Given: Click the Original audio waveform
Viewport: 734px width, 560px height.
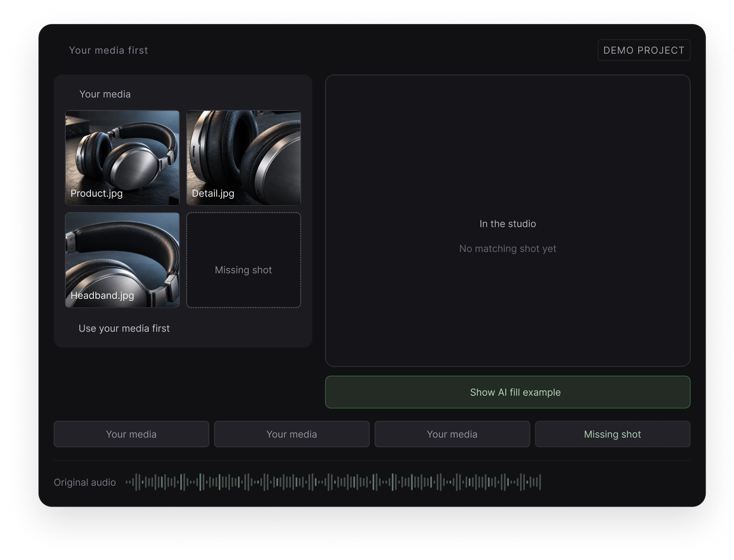Looking at the screenshot, I should [333, 482].
